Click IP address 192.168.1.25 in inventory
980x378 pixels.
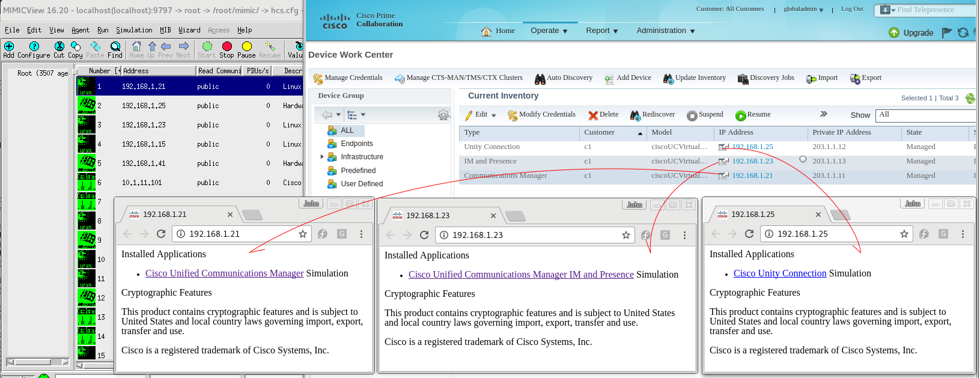tap(752, 147)
